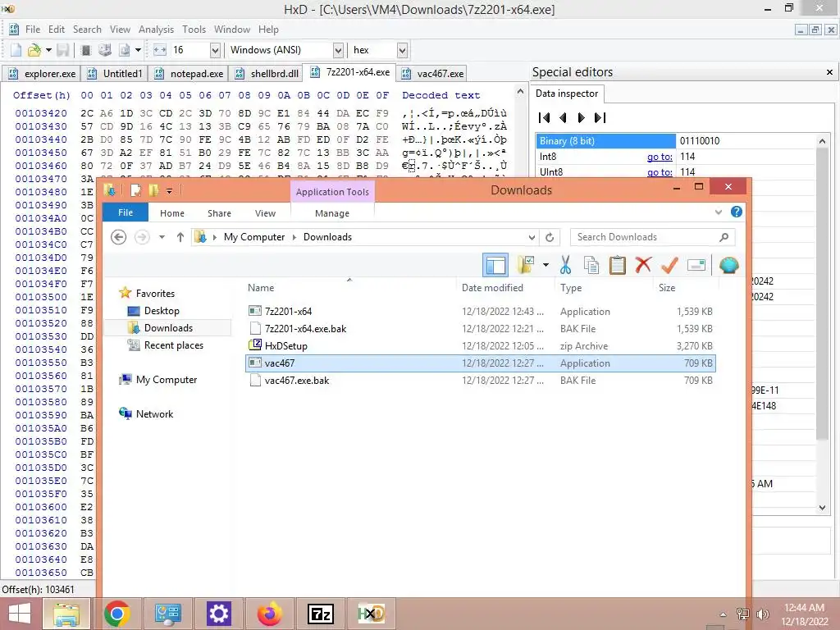Open the address bar history dropdown
This screenshot has width=840, height=630.
coord(532,237)
